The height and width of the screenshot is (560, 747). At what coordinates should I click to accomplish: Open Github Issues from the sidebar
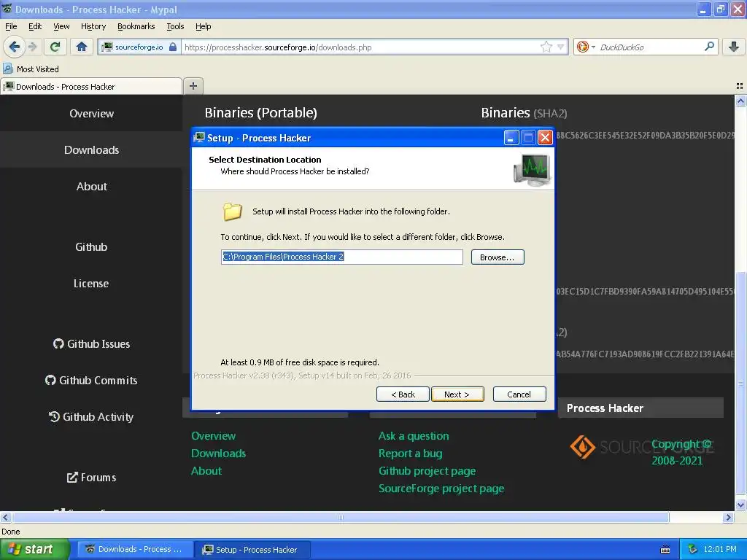[x=91, y=344]
